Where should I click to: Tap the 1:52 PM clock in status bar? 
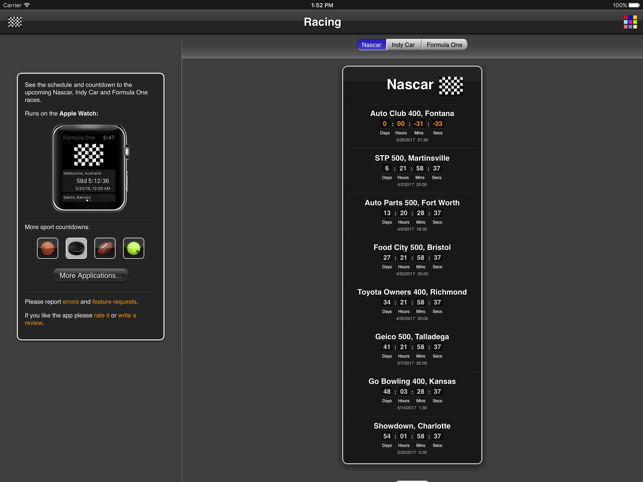coord(322,5)
